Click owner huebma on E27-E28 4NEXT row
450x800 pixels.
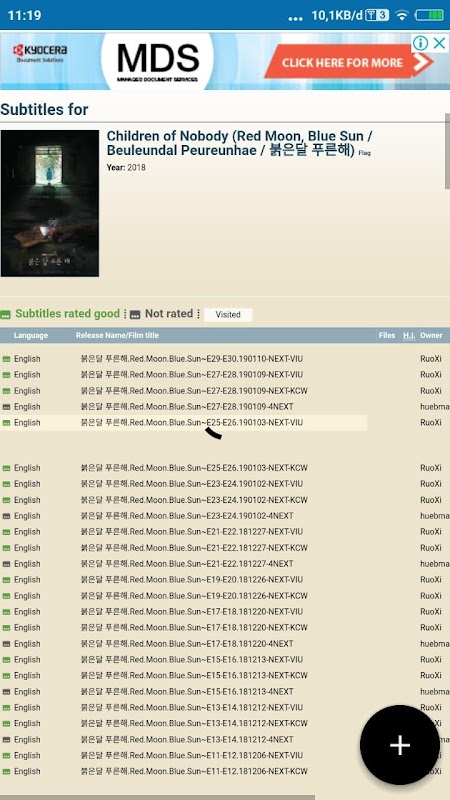coord(435,407)
